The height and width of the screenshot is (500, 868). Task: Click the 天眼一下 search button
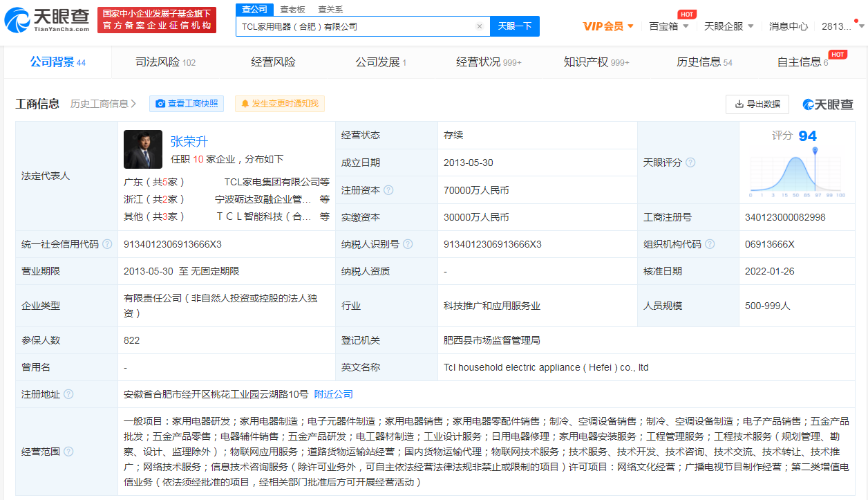click(515, 26)
